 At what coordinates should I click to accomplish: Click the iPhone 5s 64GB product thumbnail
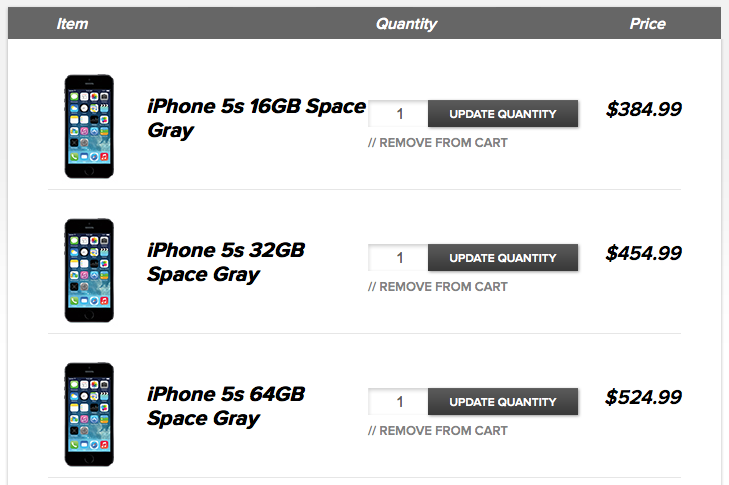tap(89, 414)
